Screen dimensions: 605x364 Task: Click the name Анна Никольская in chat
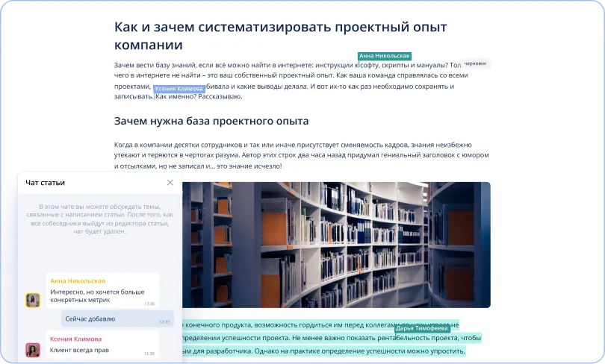tap(78, 280)
